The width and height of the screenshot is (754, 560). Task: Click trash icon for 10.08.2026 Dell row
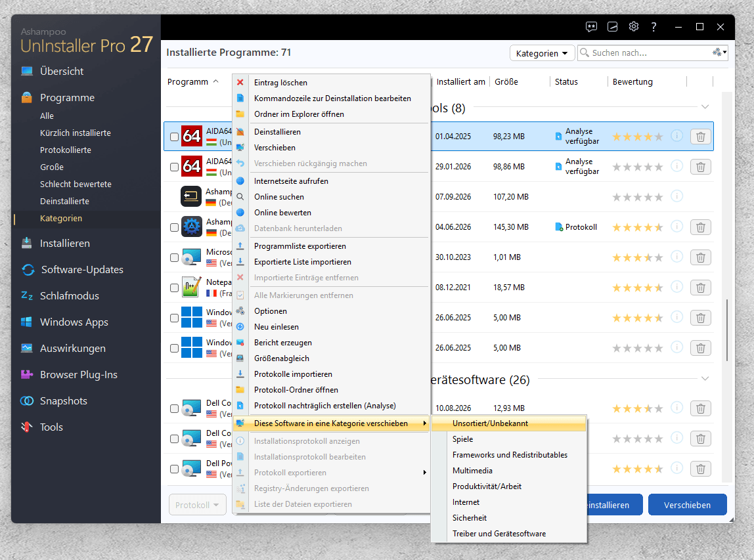click(701, 408)
